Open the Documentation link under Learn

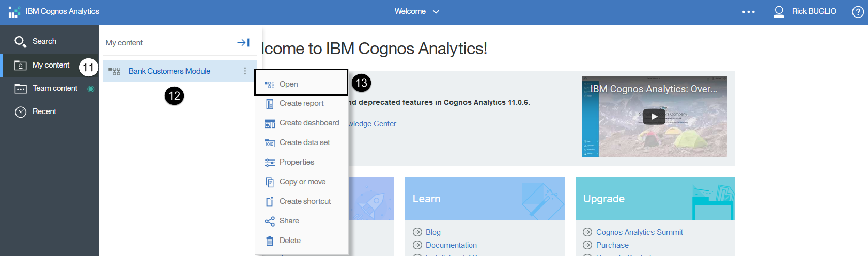(x=451, y=245)
